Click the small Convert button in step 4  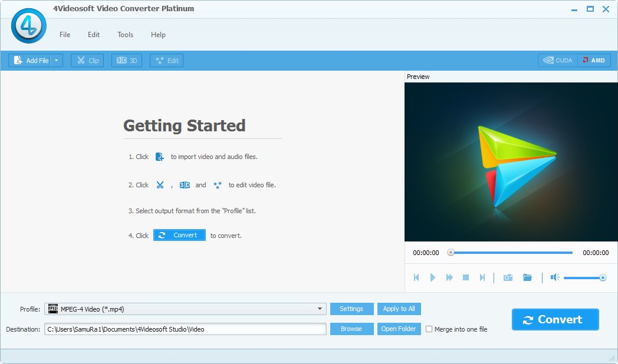pyautogui.click(x=179, y=235)
